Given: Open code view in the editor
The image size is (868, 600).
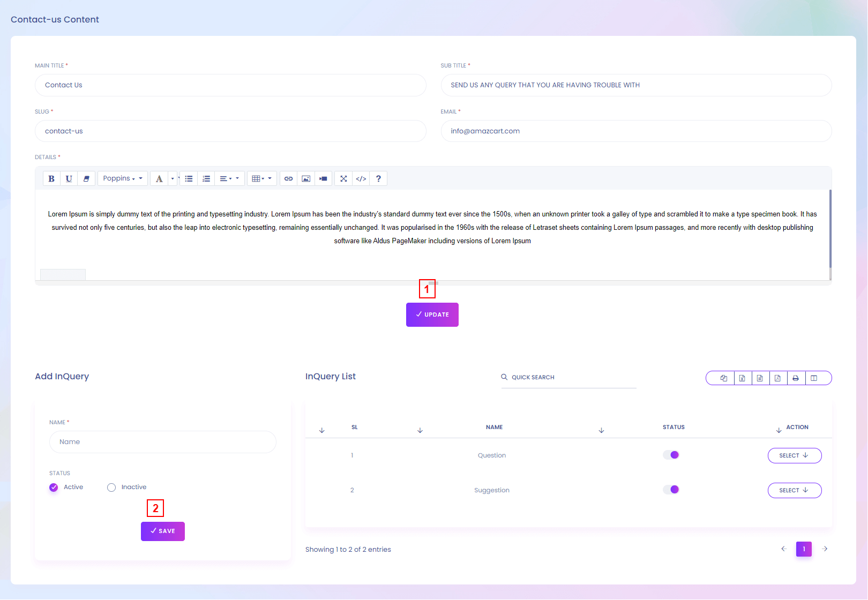Looking at the screenshot, I should tap(361, 179).
